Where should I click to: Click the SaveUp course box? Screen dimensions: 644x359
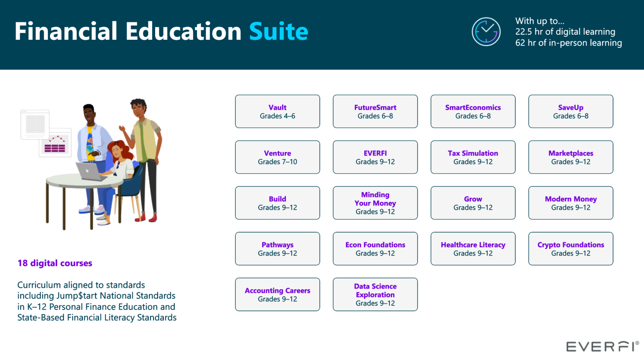(570, 111)
